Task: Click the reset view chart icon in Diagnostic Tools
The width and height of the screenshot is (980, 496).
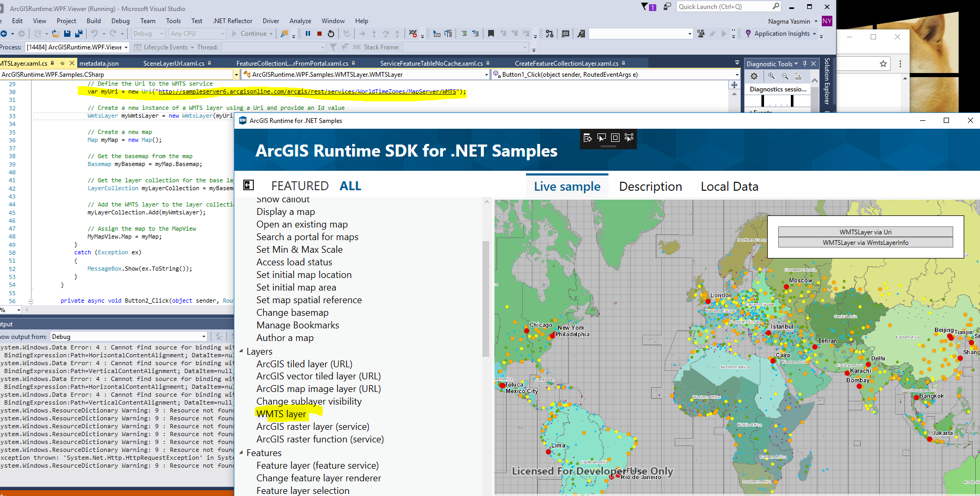Action: coord(798,76)
